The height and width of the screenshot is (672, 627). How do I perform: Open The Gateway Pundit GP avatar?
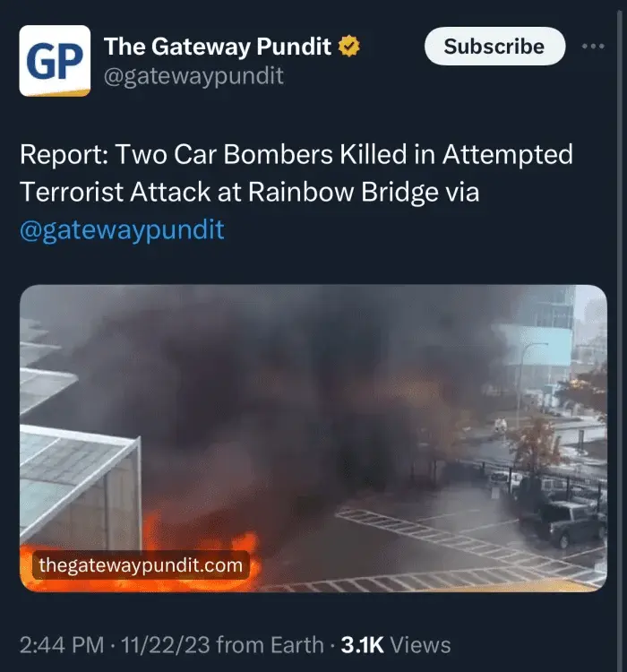55,60
